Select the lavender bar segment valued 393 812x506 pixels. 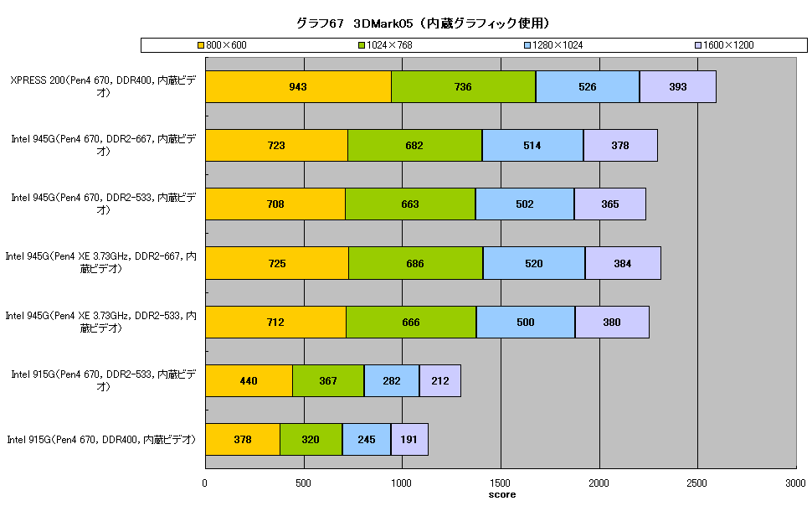pyautogui.click(x=678, y=86)
